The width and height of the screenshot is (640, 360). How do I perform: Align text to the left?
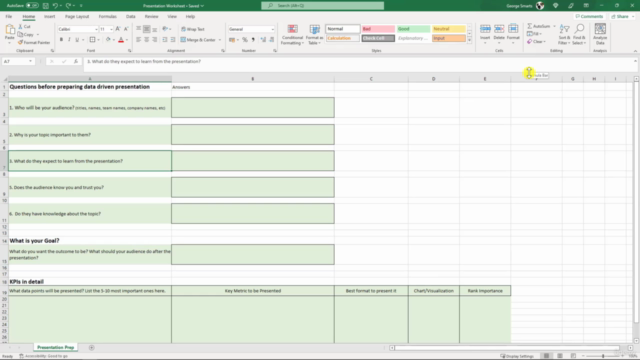click(138, 40)
